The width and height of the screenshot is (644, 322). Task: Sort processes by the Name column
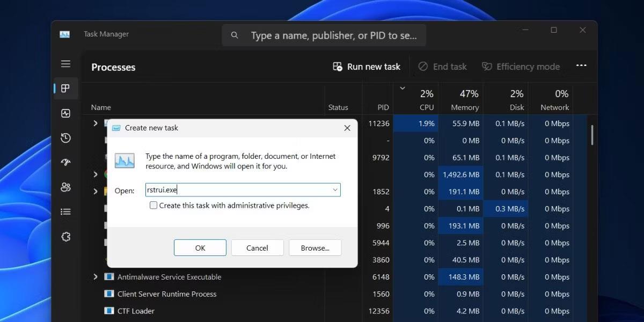[101, 107]
